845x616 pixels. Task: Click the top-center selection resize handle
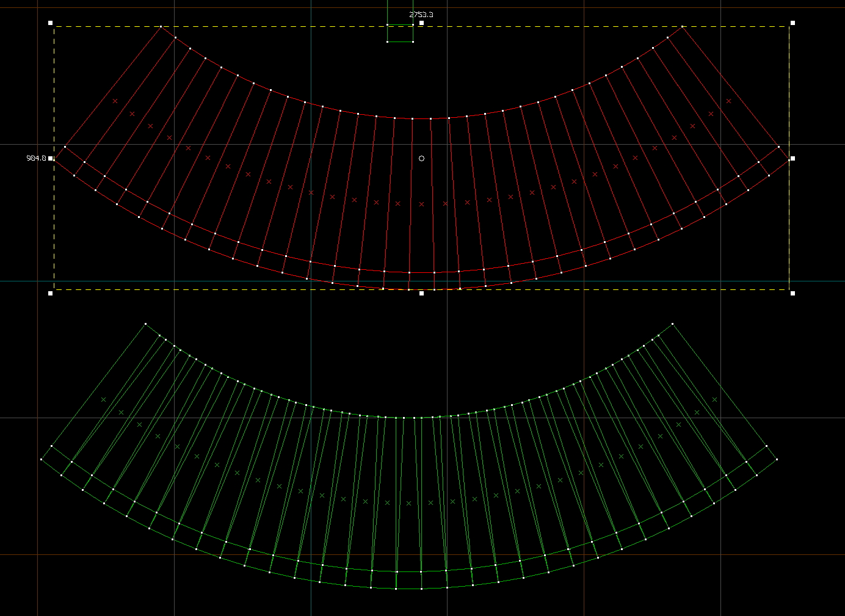point(421,23)
